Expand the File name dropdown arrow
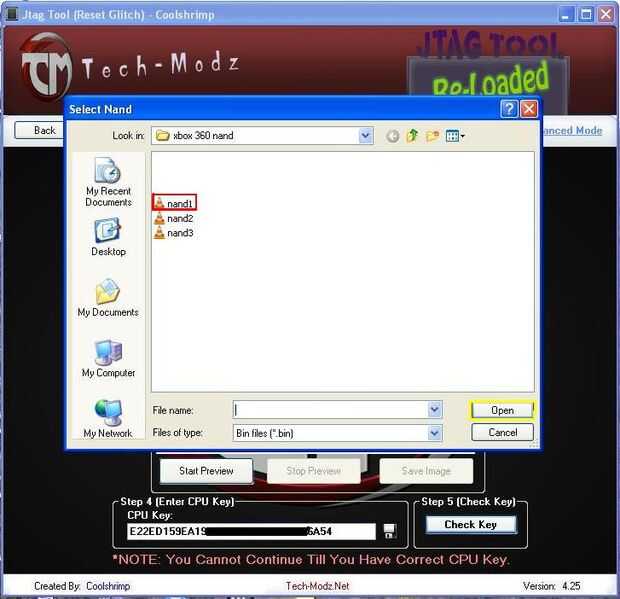Screen dimensions: 620x599 coord(435,410)
